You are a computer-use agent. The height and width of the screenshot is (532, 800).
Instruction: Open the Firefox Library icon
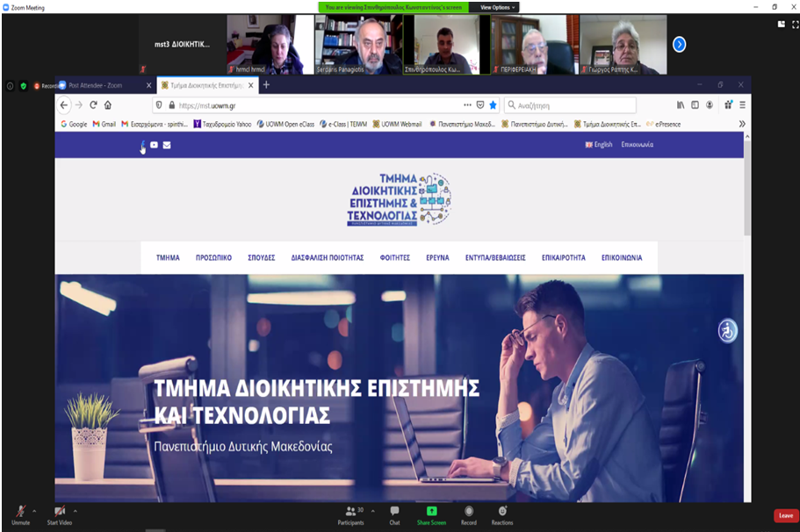pos(681,105)
